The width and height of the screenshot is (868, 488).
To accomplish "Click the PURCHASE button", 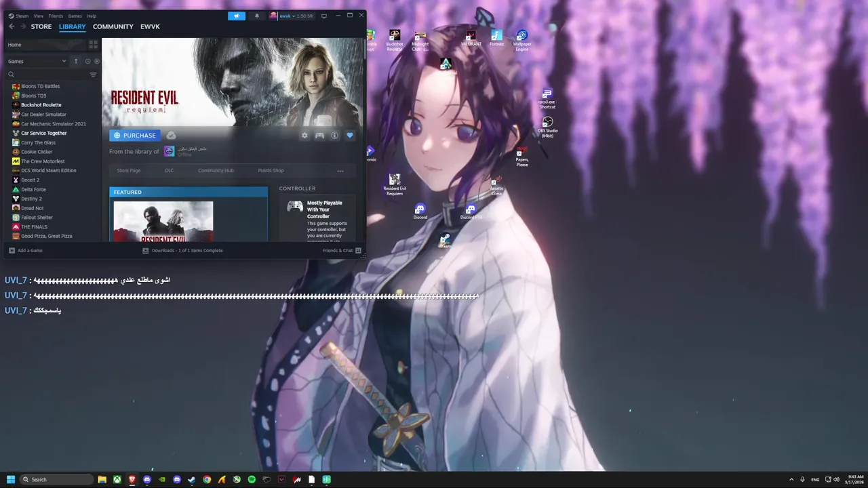I will point(135,136).
